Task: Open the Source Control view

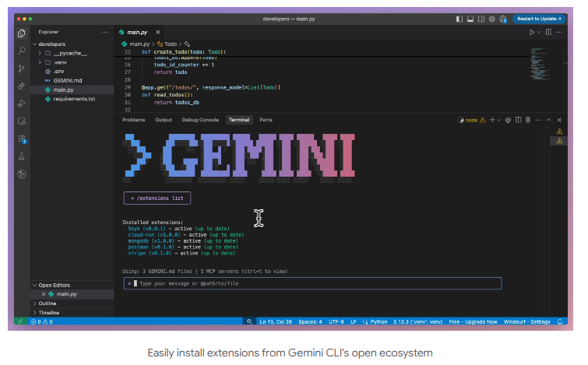Action: click(x=22, y=68)
